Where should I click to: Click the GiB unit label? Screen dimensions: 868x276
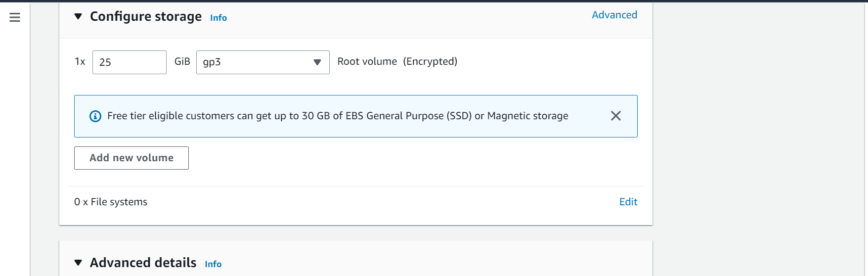[182, 61]
